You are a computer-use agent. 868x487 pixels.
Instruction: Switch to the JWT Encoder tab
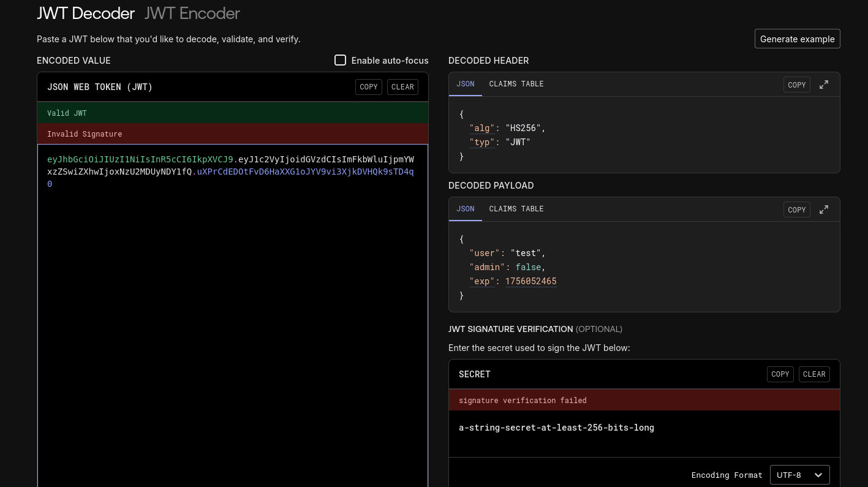(192, 13)
